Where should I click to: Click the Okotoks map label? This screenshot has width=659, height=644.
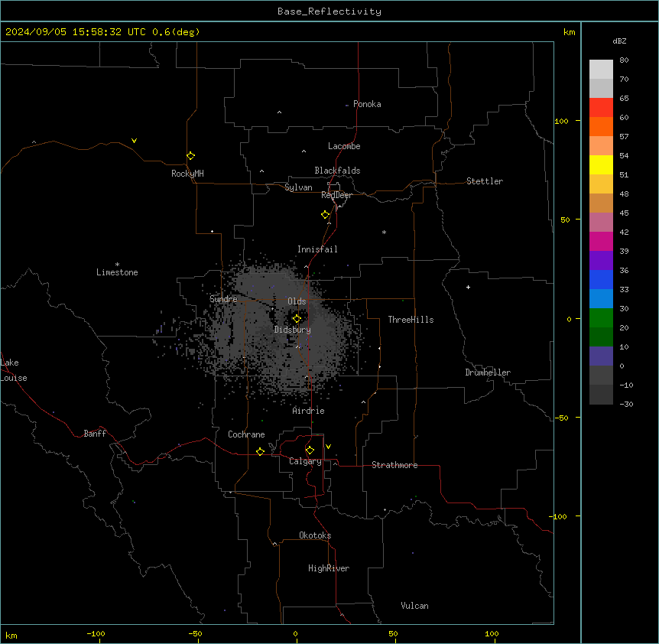coord(315,535)
